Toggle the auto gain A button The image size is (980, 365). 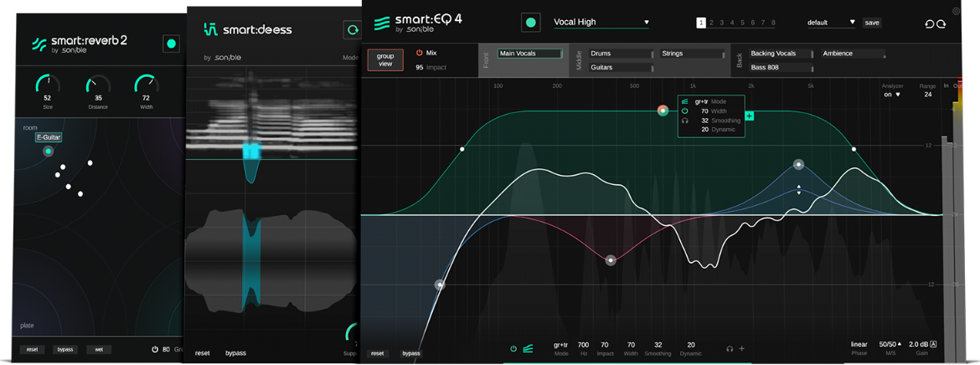934,344
